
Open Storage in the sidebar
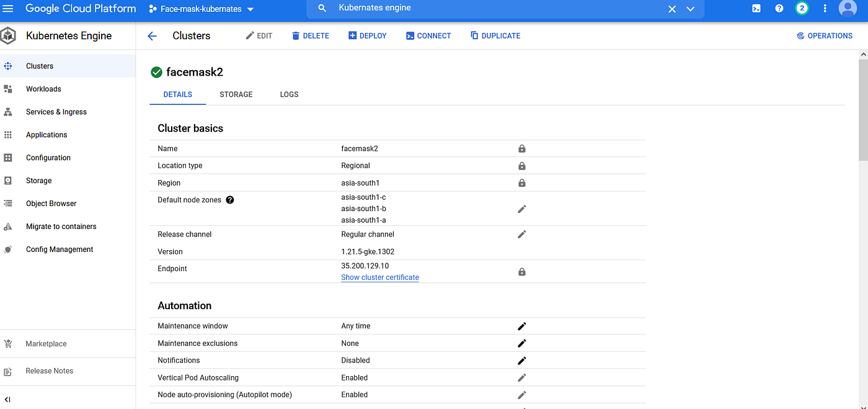coord(68,181)
